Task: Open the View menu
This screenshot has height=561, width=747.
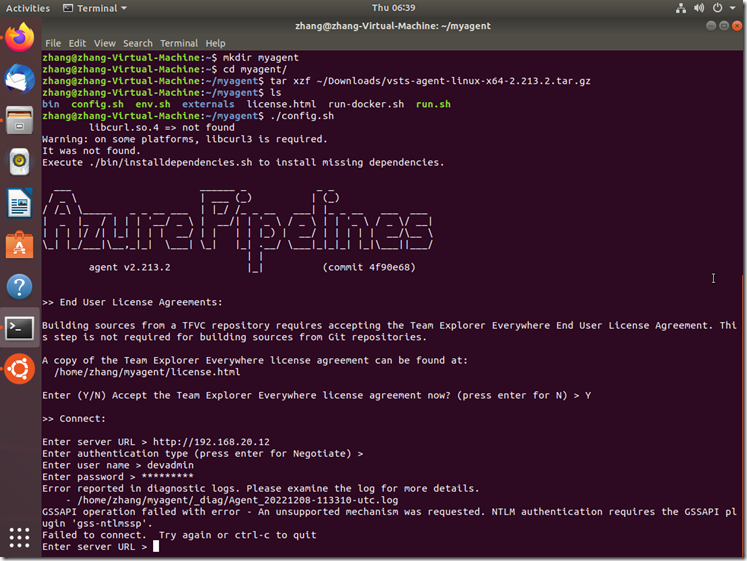Action: (x=105, y=43)
